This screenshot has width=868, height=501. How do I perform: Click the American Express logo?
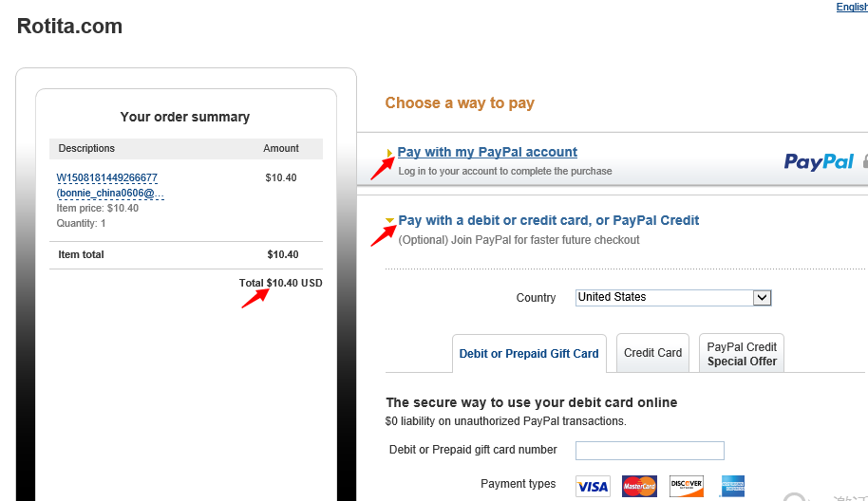tap(732, 486)
